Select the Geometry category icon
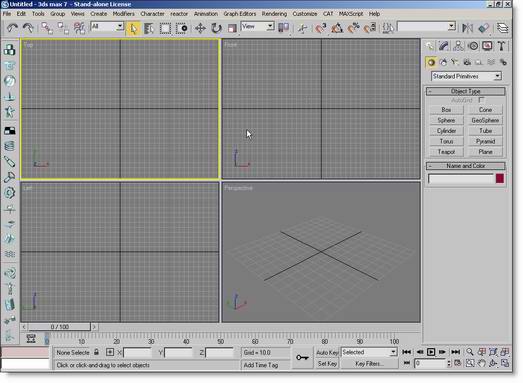Image resolution: width=523 pixels, height=383 pixels. click(x=431, y=62)
